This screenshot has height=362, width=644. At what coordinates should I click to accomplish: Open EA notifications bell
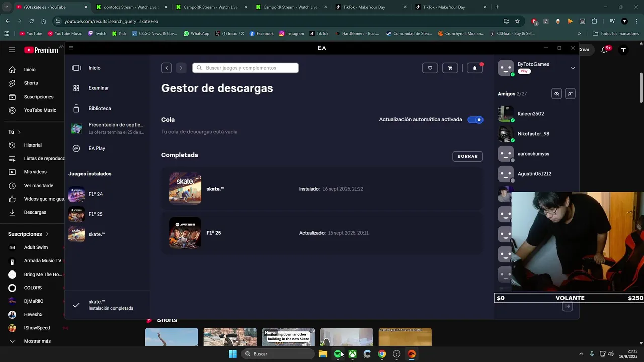tap(475, 68)
